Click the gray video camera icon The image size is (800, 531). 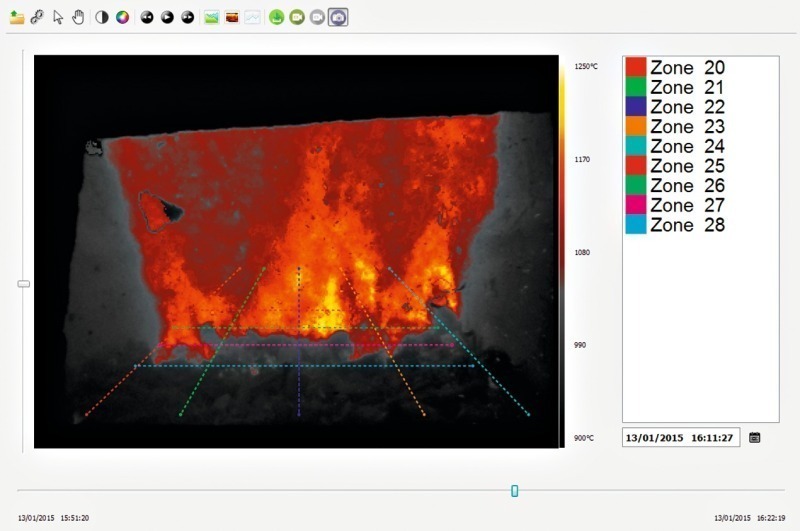(317, 17)
